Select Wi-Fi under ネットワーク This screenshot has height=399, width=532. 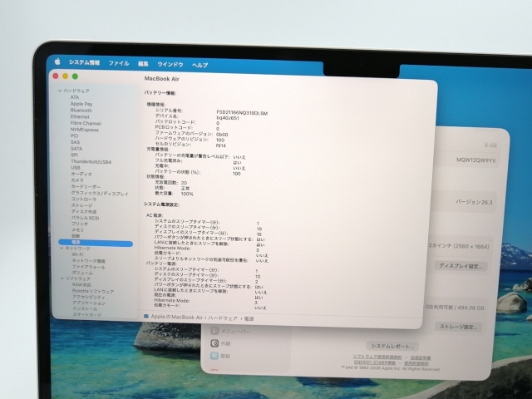coord(77,254)
